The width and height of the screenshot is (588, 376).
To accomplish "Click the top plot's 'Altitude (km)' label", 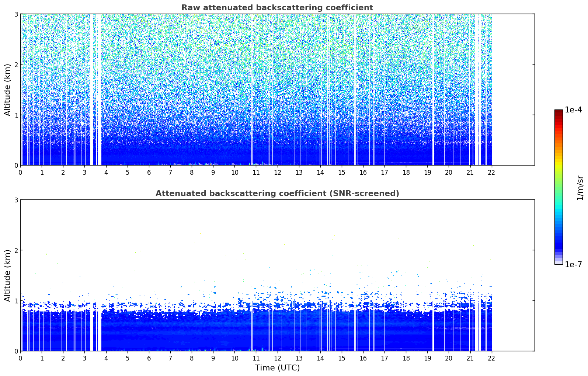I will 8,90.
